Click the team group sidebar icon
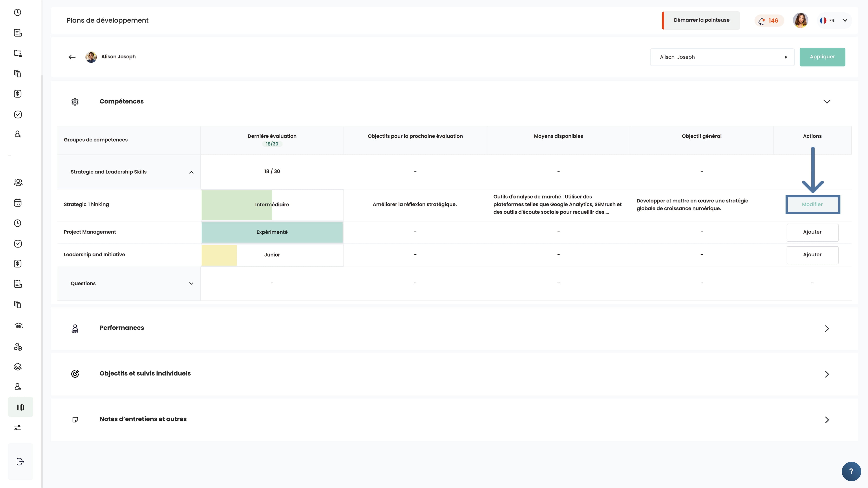Screen dimensions: 868x488 [x=18, y=183]
